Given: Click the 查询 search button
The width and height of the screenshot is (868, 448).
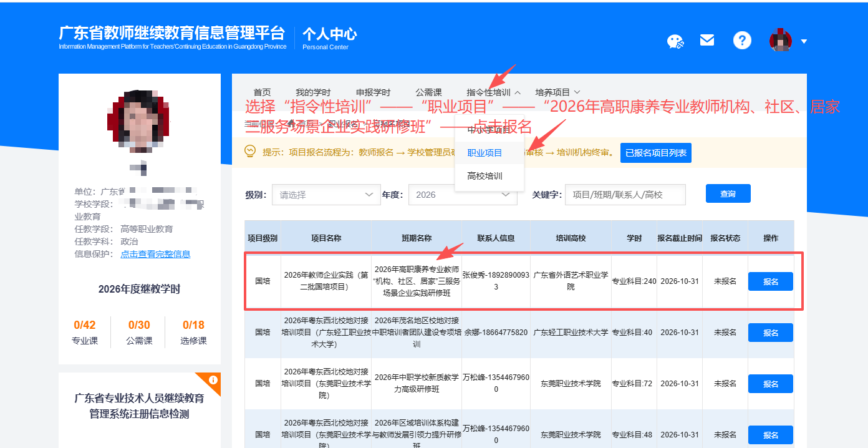Looking at the screenshot, I should pyautogui.click(x=728, y=194).
